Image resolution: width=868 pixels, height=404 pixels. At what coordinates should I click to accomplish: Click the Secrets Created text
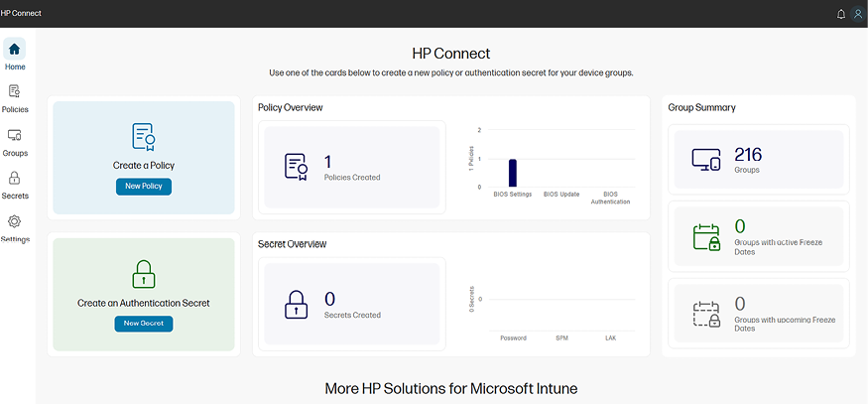tap(352, 316)
